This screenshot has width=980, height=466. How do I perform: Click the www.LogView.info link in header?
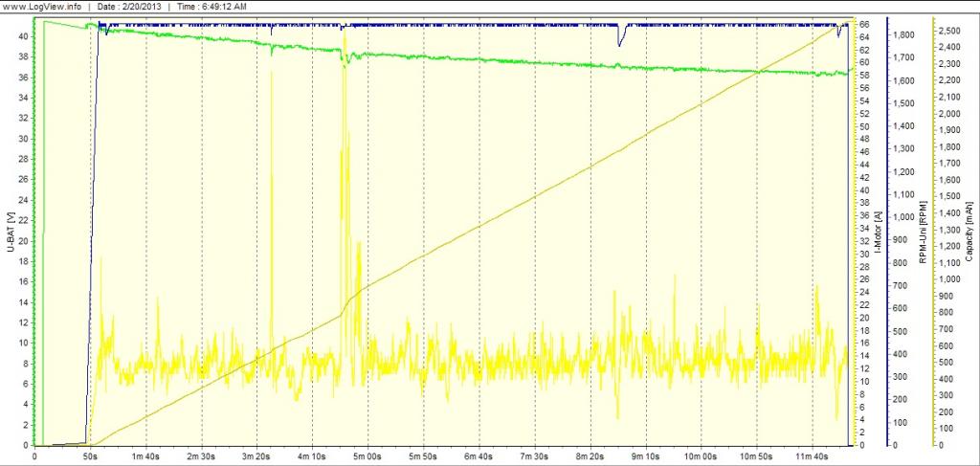[41, 7]
